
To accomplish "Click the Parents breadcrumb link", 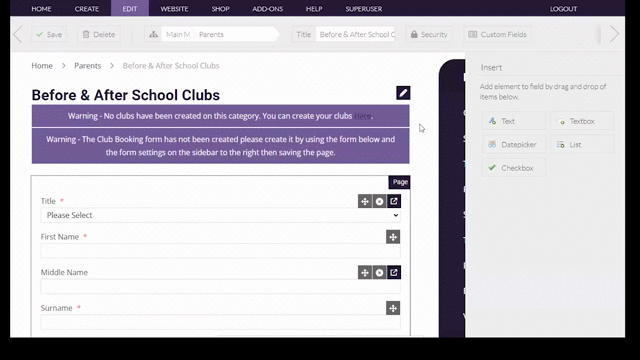I will click(x=87, y=66).
